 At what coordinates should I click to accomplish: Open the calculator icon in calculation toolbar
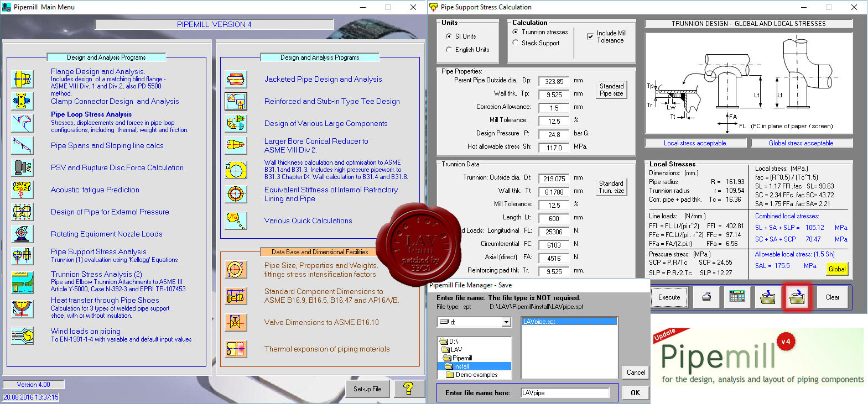click(737, 297)
